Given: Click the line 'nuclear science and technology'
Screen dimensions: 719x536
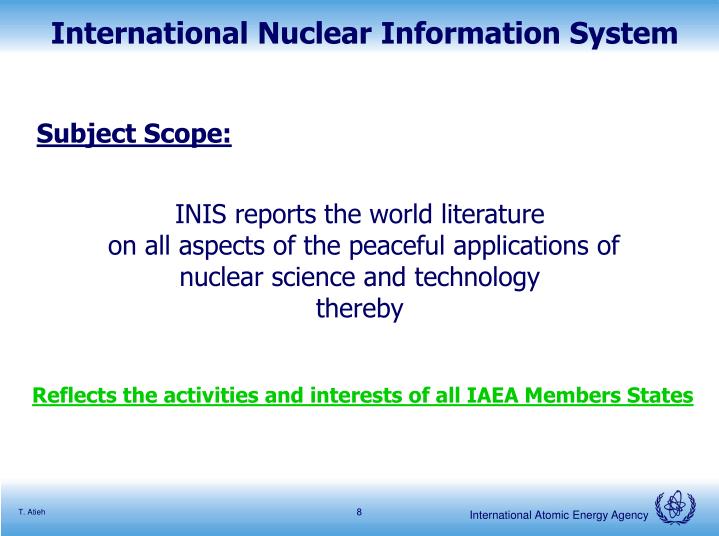Looking at the screenshot, I should coord(360,277).
